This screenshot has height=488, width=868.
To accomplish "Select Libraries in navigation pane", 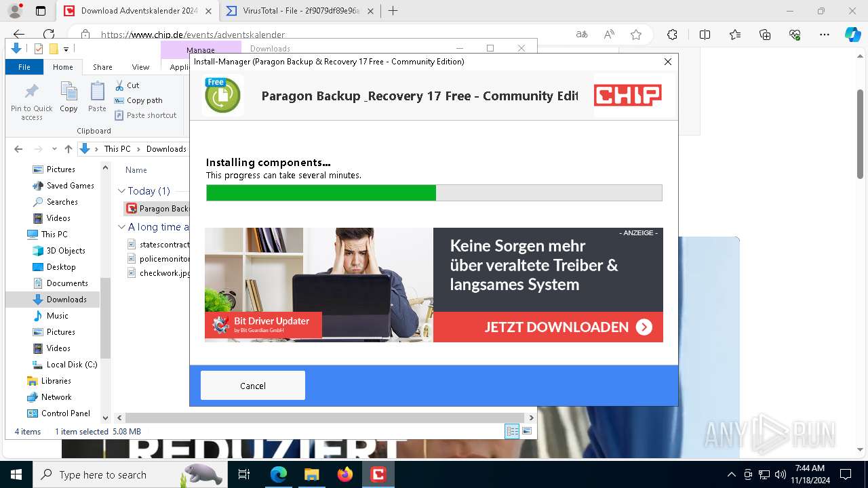I will (56, 381).
